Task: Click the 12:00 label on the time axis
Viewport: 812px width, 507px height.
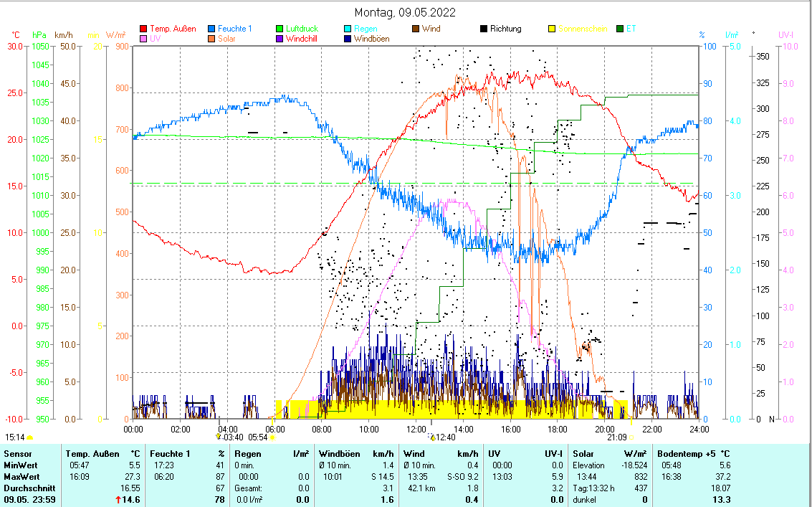Action: [416, 429]
